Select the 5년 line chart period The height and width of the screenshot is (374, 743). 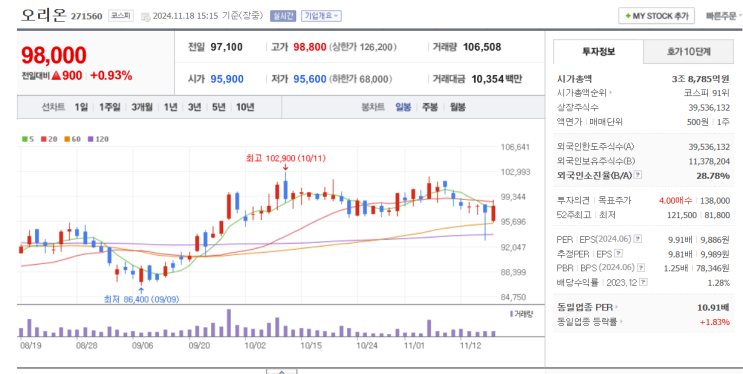(x=219, y=107)
